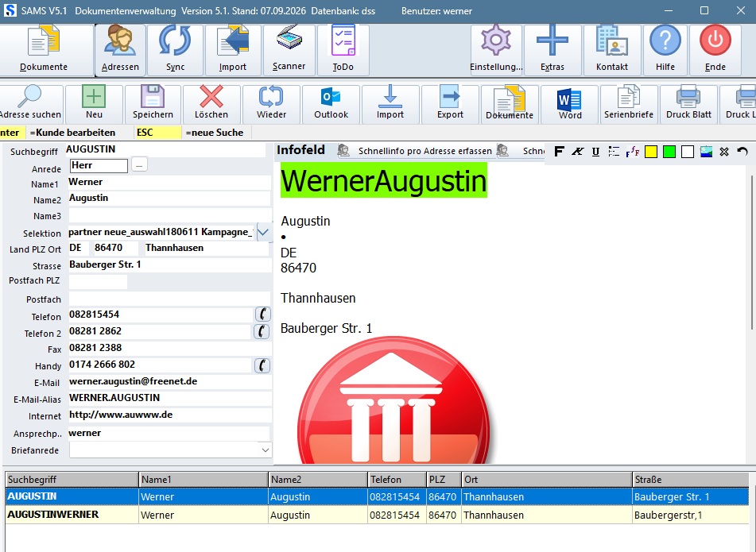
Task: Select the AUGUSTINWERNER result row
Action: click(377, 515)
